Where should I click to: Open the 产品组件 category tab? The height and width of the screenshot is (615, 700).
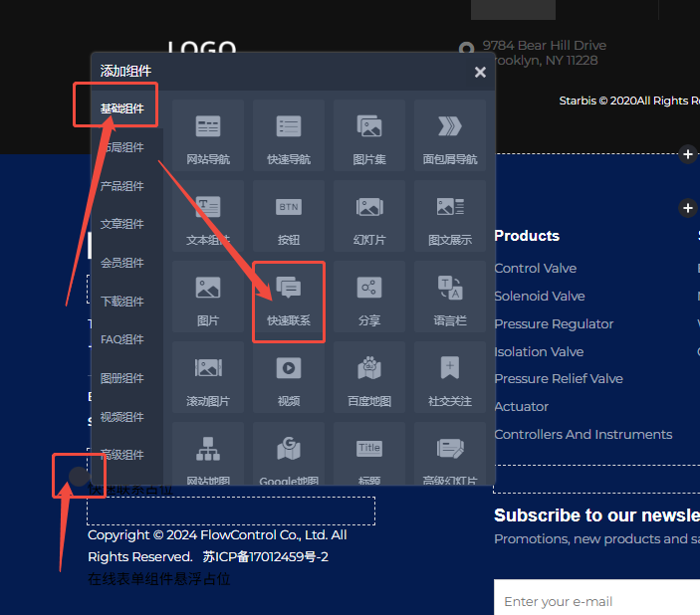[x=122, y=186]
